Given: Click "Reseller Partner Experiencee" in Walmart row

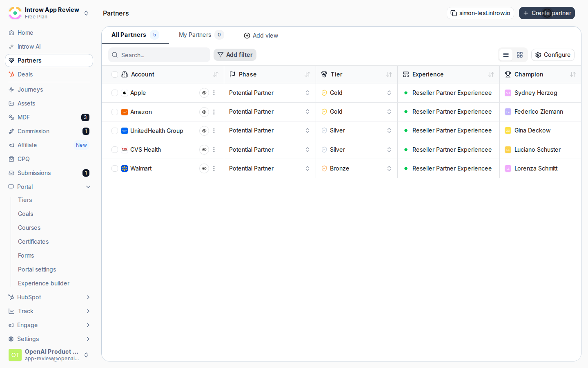Looking at the screenshot, I should (452, 168).
